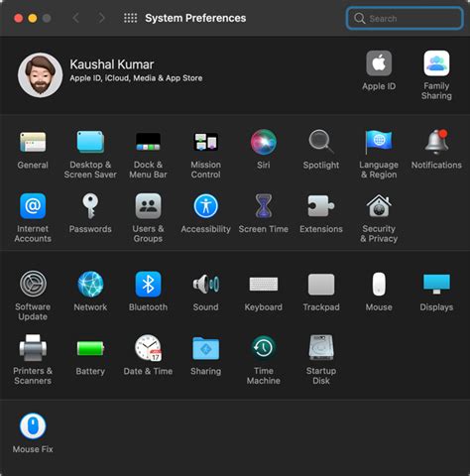Screen dimensions: 470x476
Task: Close the System Preferences window
Action: 18,18
